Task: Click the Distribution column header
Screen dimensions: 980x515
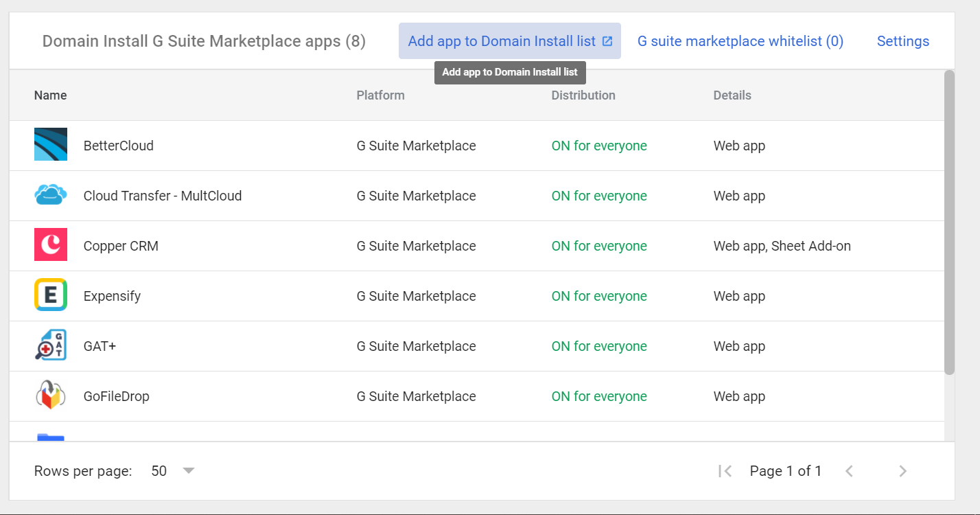Action: click(583, 95)
